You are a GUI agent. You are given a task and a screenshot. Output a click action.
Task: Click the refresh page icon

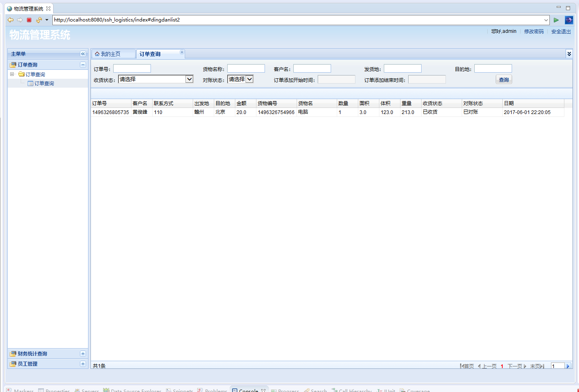point(39,20)
